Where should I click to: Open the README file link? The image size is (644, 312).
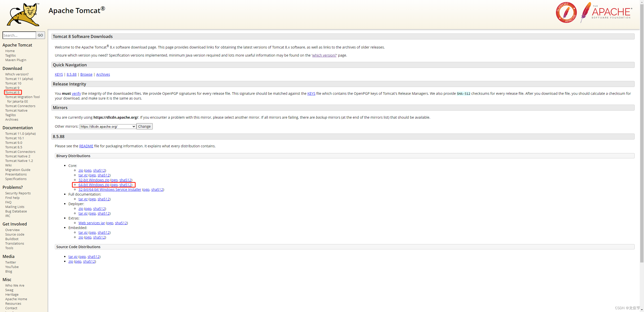coord(86,146)
